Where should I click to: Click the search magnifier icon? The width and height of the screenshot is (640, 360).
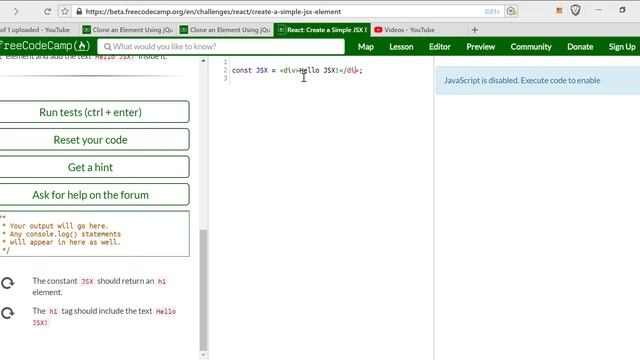coord(107,47)
